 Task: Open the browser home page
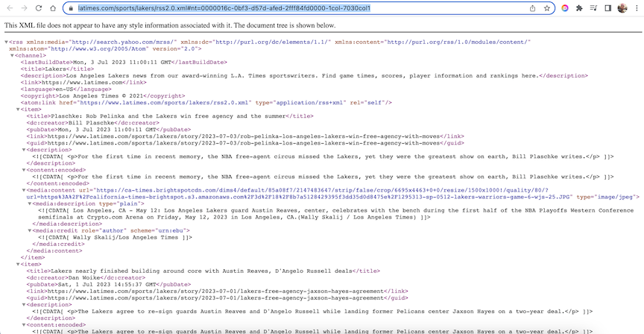53,8
